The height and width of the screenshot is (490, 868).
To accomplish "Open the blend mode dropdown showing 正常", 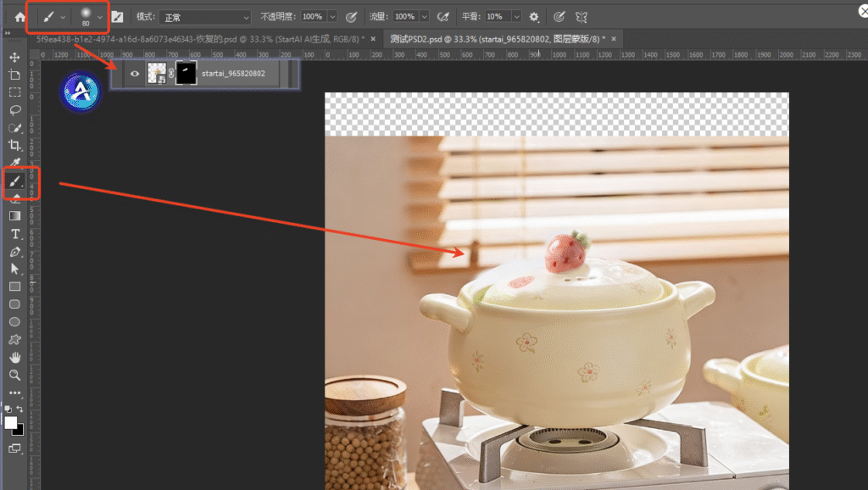I will point(204,17).
